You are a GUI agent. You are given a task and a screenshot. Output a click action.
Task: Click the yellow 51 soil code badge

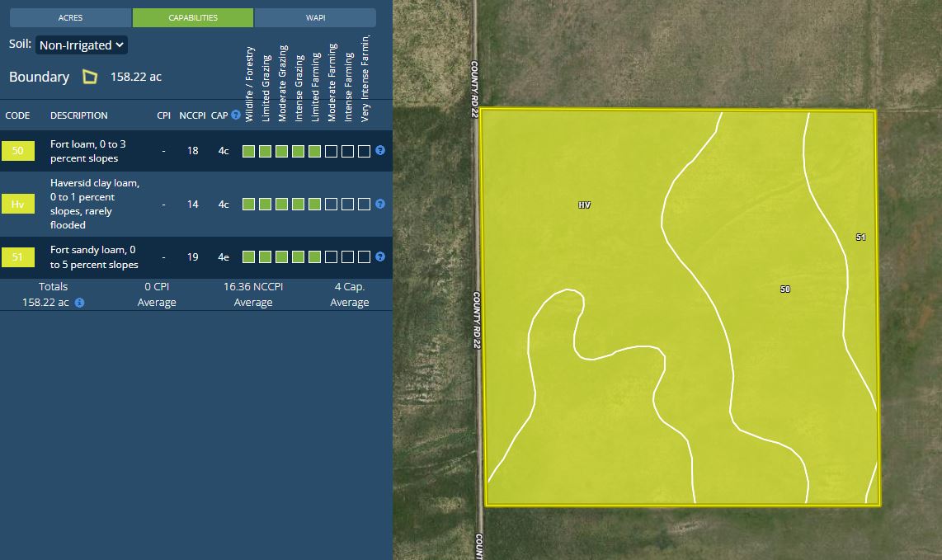click(x=18, y=257)
